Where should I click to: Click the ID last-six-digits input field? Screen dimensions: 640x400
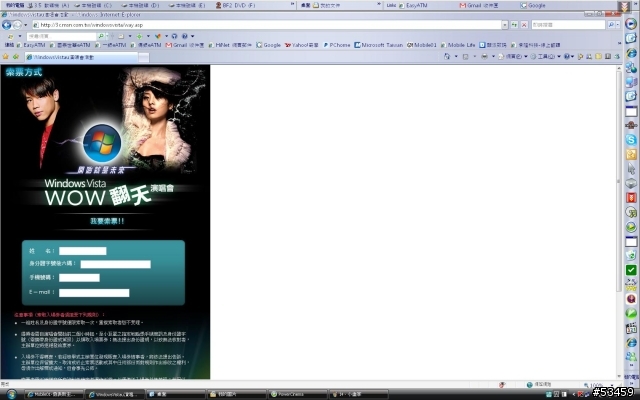click(x=116, y=264)
